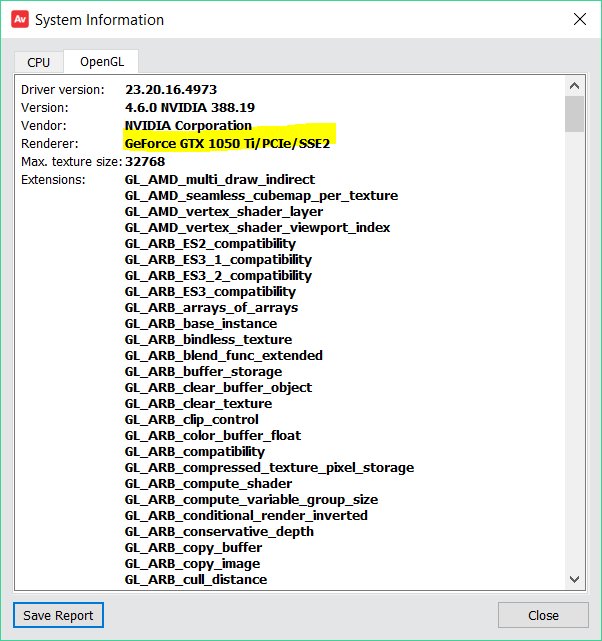
Task: Click GL_ARB_ES3_2_compatibility extension
Action: coord(218,275)
